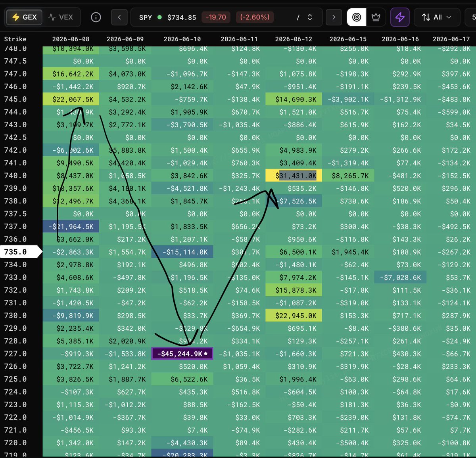The height and width of the screenshot is (458, 476).
Task: Click the -$7,526.5K cell at 738.0
Action: [x=294, y=201]
